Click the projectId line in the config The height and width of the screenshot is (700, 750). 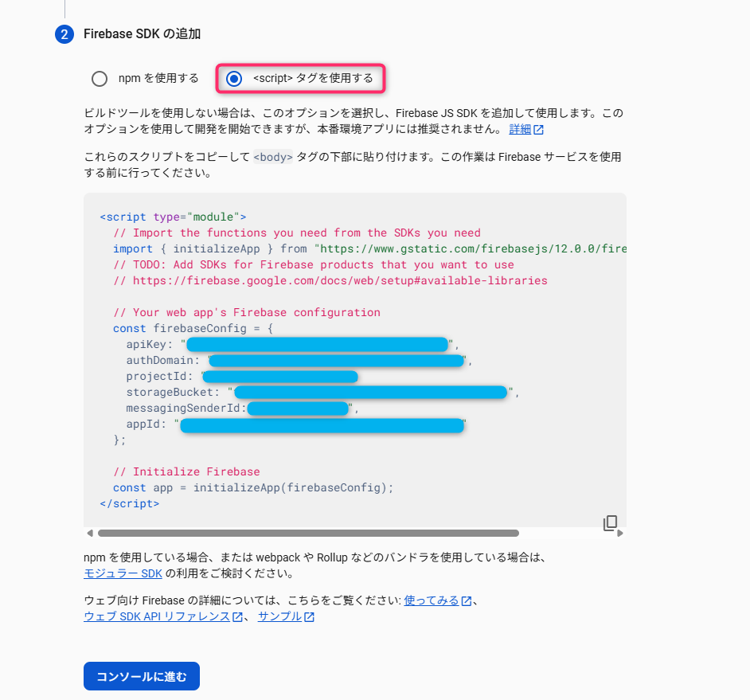pos(242,377)
